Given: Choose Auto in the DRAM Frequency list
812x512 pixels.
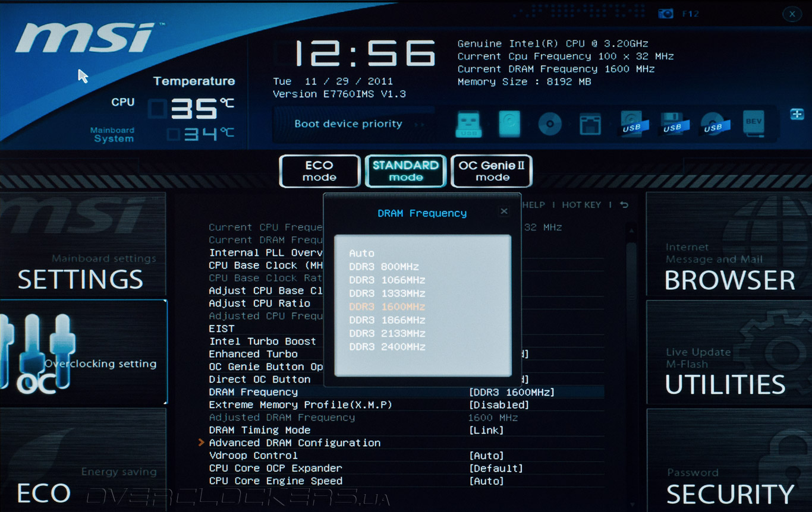Looking at the screenshot, I should 362,254.
